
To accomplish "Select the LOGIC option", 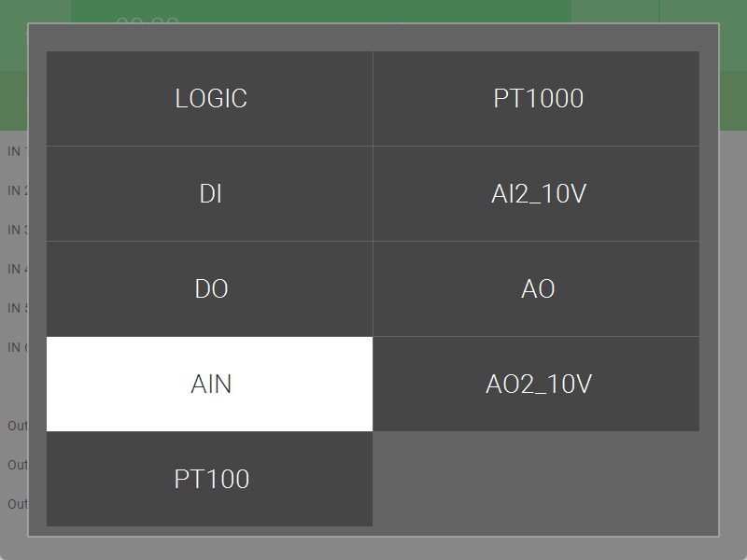I will [210, 99].
